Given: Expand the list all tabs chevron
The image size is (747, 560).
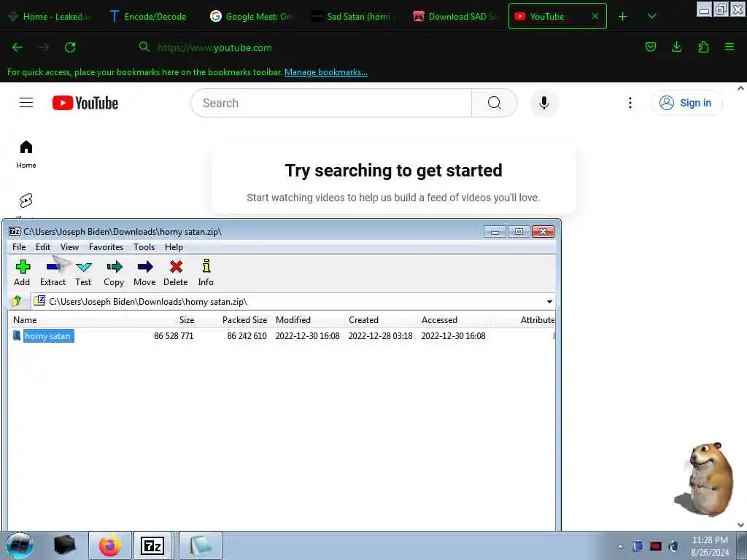Looking at the screenshot, I should (x=652, y=17).
